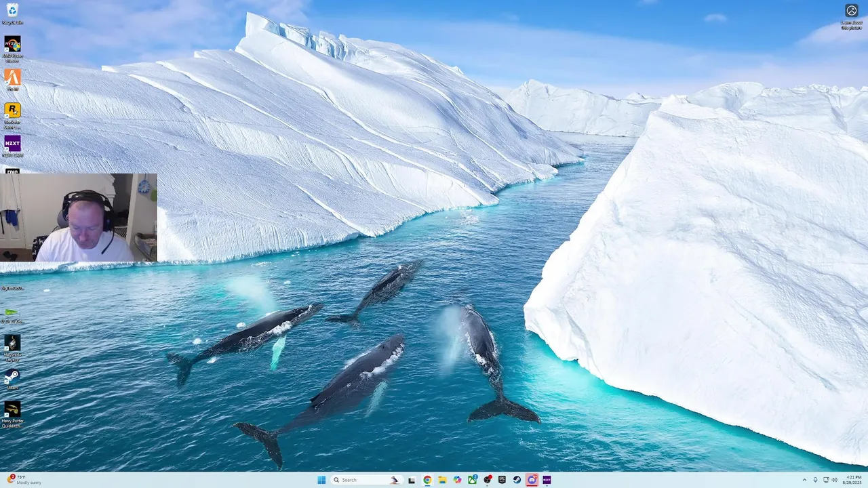868x488 pixels.
Task: Select the orange FlexiSIGN-style desktop shortcut
Action: pos(12,79)
